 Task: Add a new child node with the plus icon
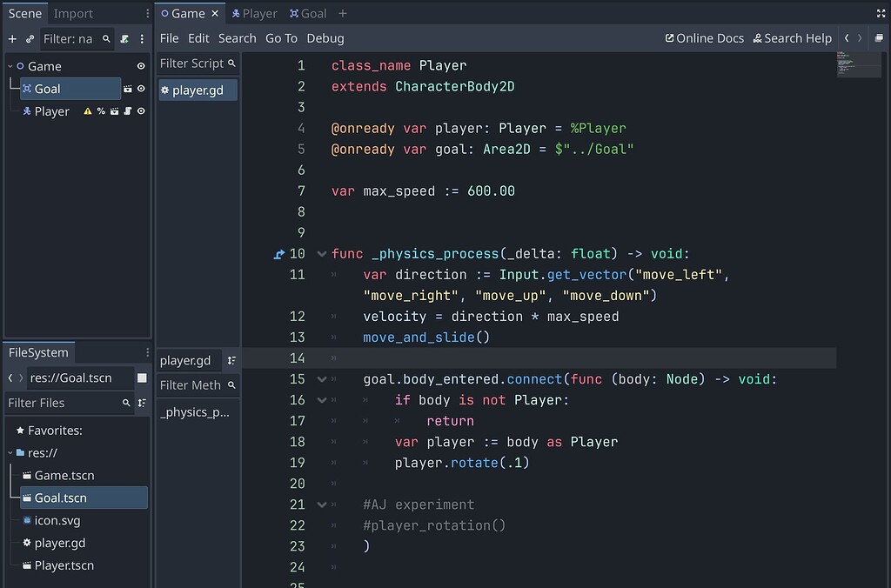12,38
